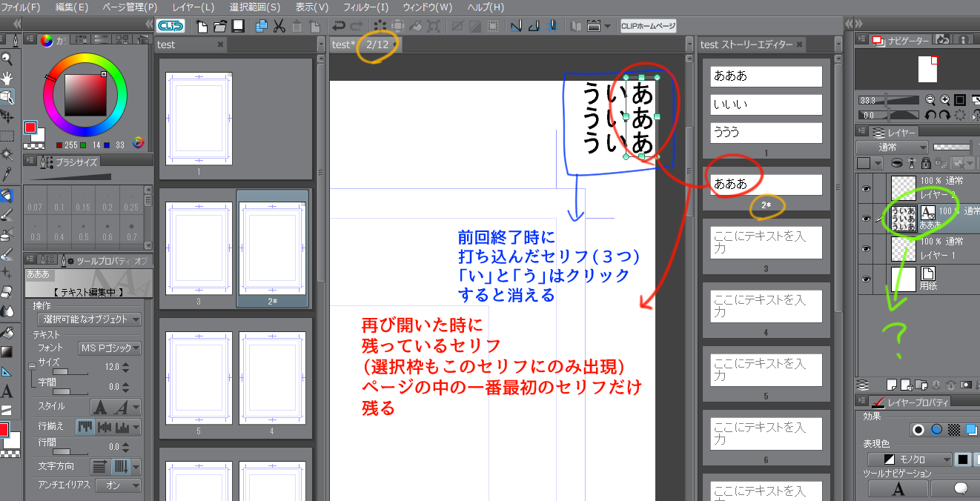Hide the レイヤー 2 layer eye
This screenshot has height=501, width=980.
pyautogui.click(x=865, y=188)
